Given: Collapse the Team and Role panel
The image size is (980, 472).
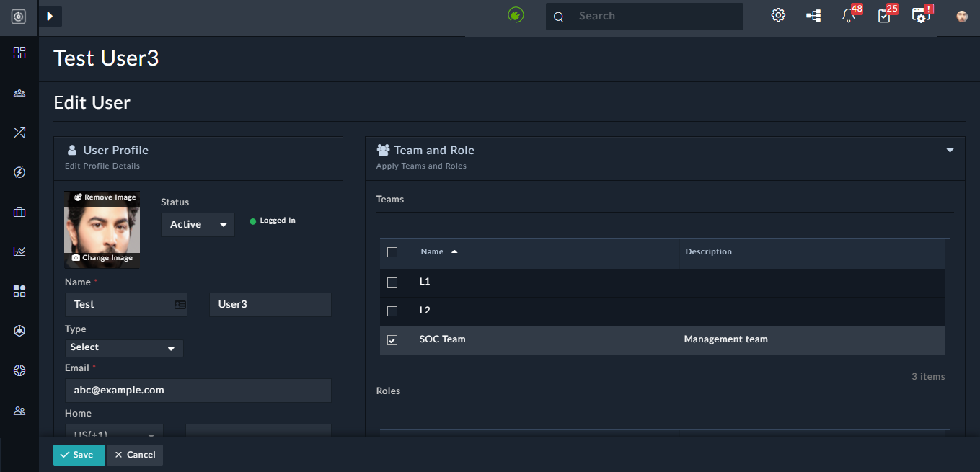Looking at the screenshot, I should click(x=949, y=150).
